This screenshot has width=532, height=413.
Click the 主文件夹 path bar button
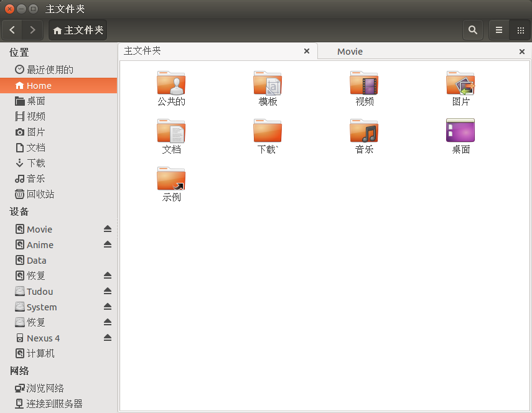[78, 30]
